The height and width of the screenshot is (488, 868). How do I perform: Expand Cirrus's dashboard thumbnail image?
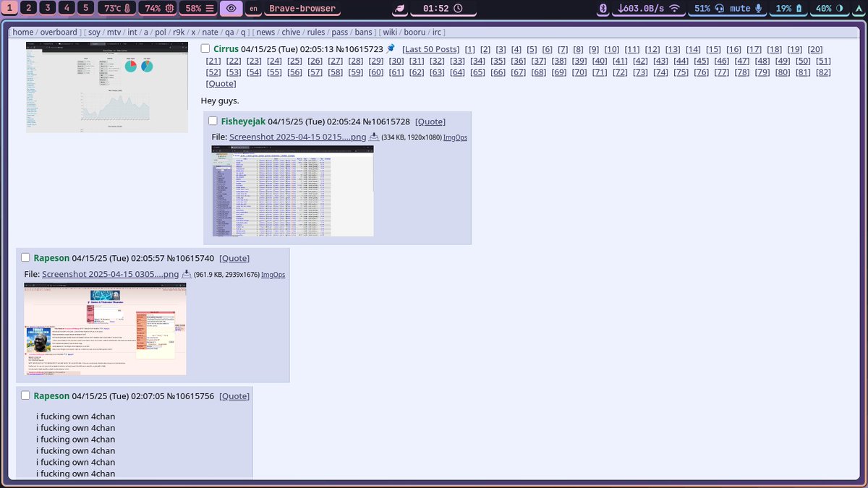pyautogui.click(x=107, y=87)
